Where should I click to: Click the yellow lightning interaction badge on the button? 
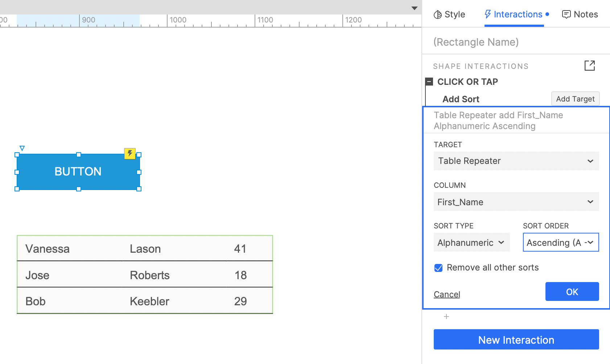click(130, 153)
